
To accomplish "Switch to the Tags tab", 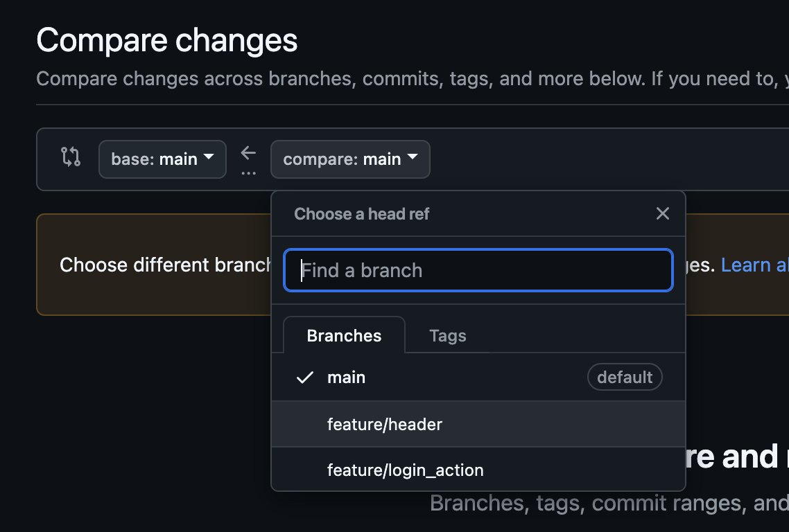I will [x=447, y=335].
